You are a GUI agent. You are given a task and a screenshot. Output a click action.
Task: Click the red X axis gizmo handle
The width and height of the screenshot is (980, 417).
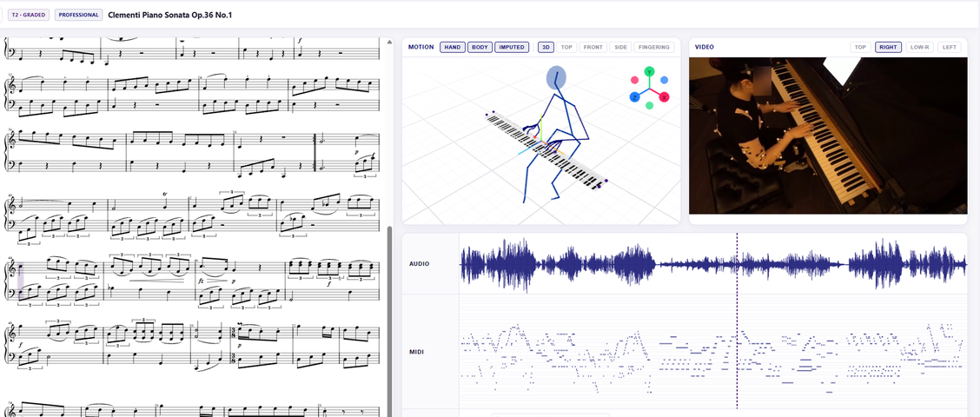coord(664,97)
